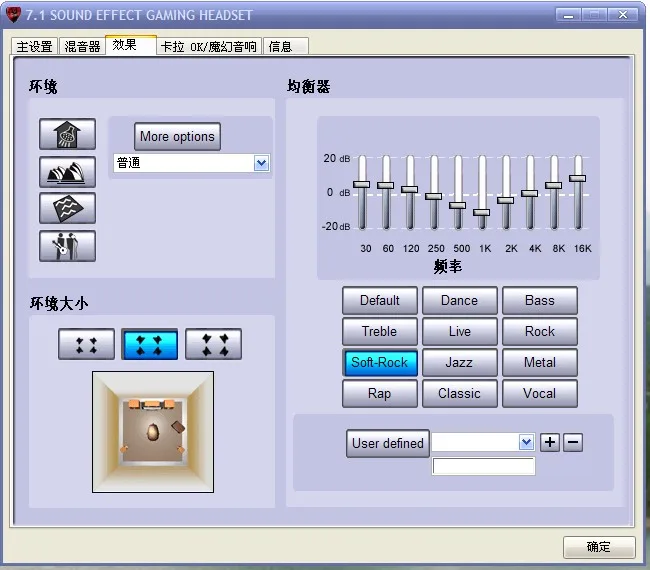Choose the medium environment size icon

click(x=150, y=344)
